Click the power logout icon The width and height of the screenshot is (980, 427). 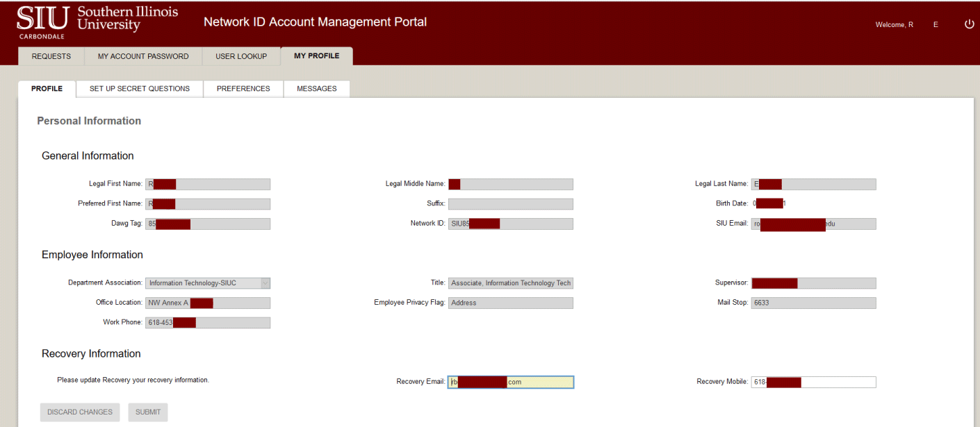[x=969, y=23]
